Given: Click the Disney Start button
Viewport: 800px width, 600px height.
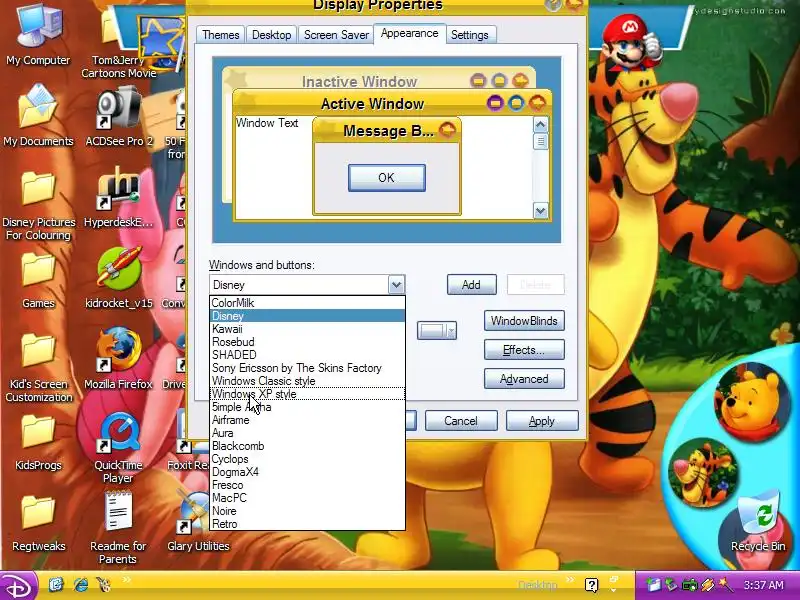Looking at the screenshot, I should click(19, 586).
